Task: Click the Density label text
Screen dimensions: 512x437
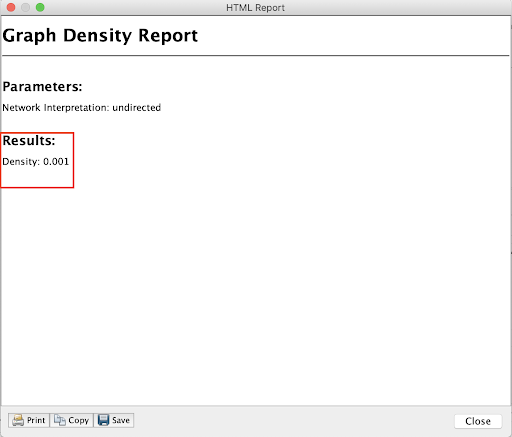Action: click(x=21, y=162)
